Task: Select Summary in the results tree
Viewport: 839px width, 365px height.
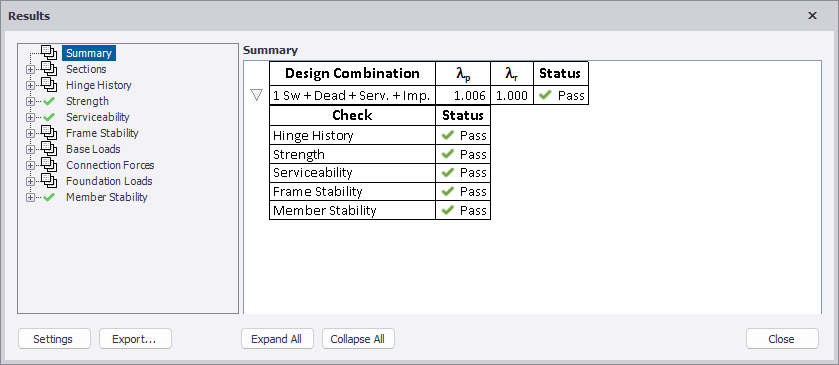Action: pyautogui.click(x=89, y=53)
